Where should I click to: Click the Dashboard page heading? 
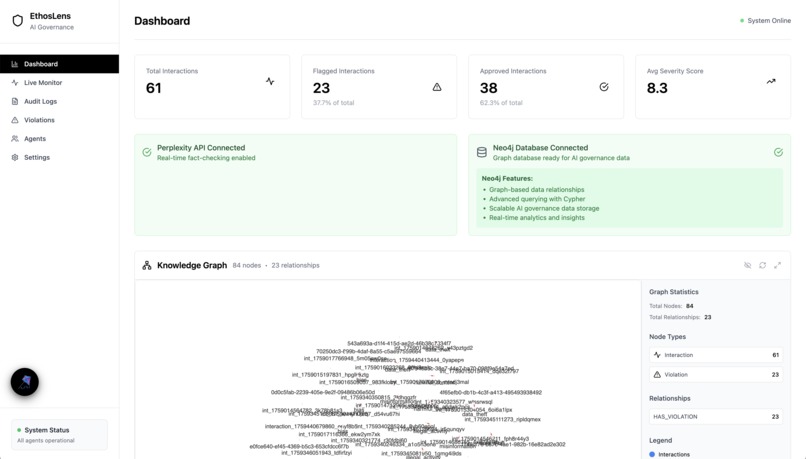(162, 21)
